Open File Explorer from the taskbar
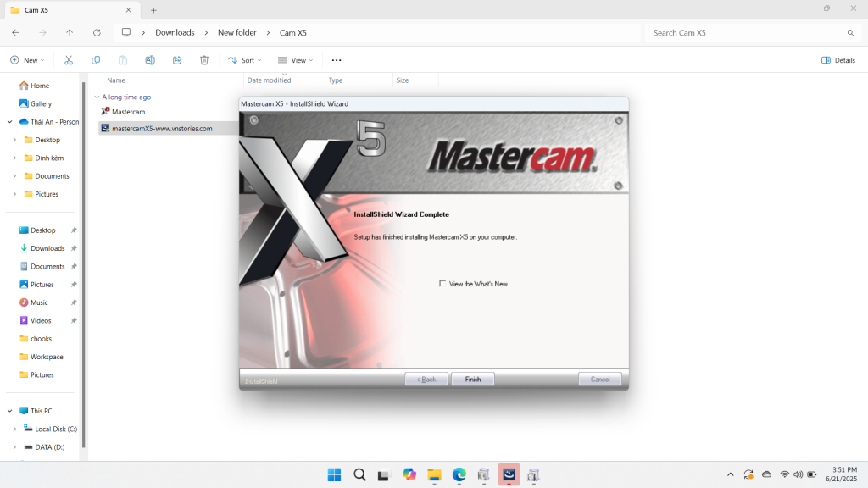 (x=434, y=474)
